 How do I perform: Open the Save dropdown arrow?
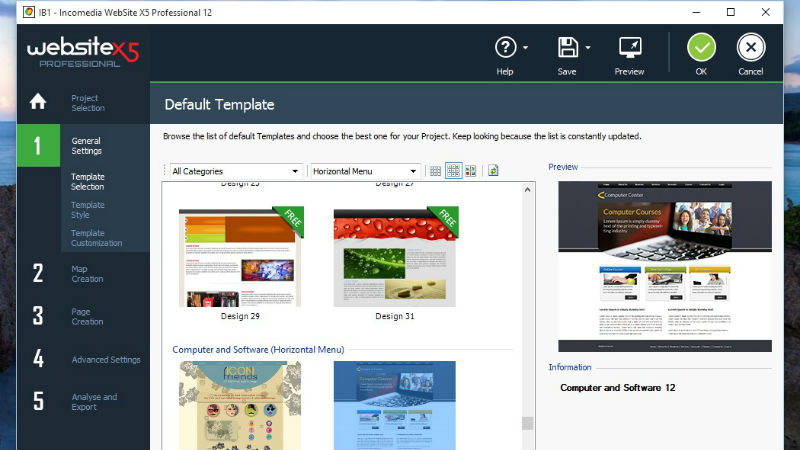coord(588,48)
